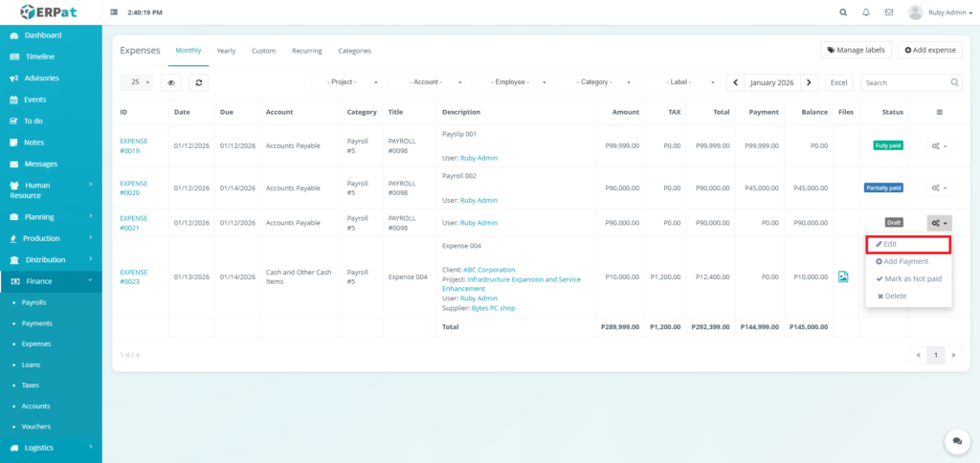Select Mark as Not paid option
980x463 pixels.
tap(908, 278)
